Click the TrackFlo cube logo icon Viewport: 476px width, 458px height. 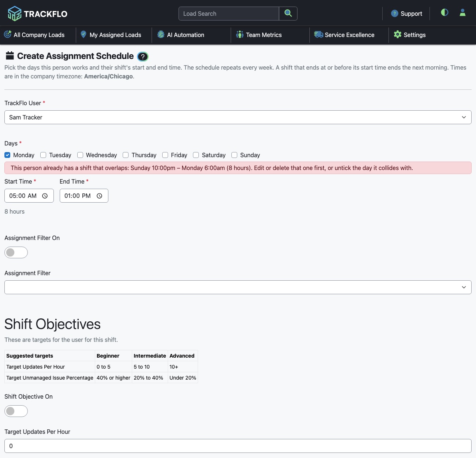15,14
